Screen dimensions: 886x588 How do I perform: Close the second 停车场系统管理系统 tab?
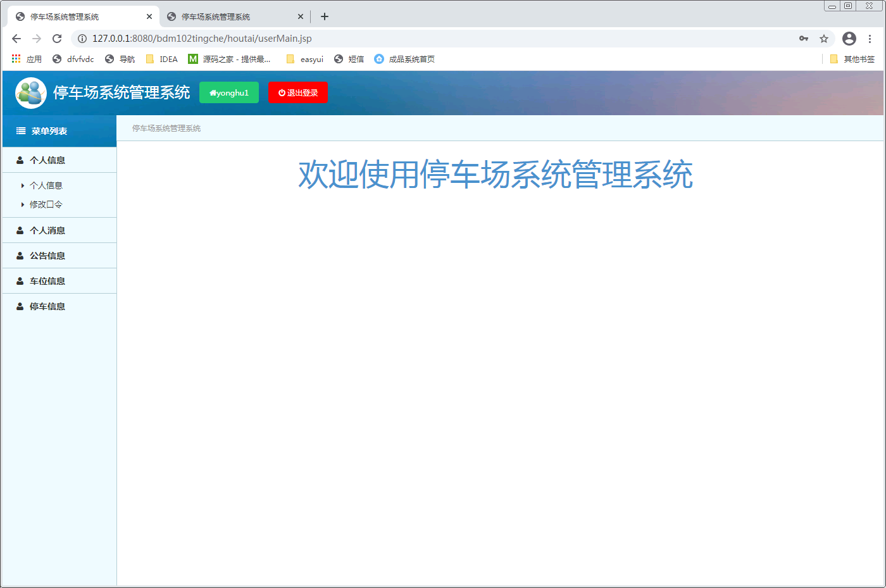coord(301,16)
